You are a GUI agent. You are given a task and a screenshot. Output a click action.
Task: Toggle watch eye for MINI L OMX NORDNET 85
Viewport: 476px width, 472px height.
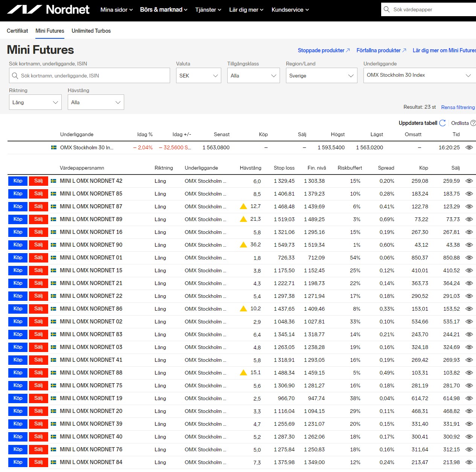(469, 194)
